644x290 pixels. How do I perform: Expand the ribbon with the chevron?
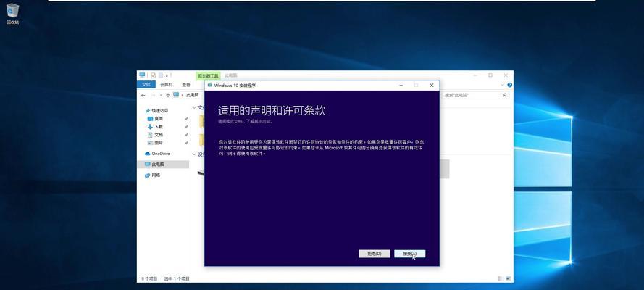click(503, 85)
